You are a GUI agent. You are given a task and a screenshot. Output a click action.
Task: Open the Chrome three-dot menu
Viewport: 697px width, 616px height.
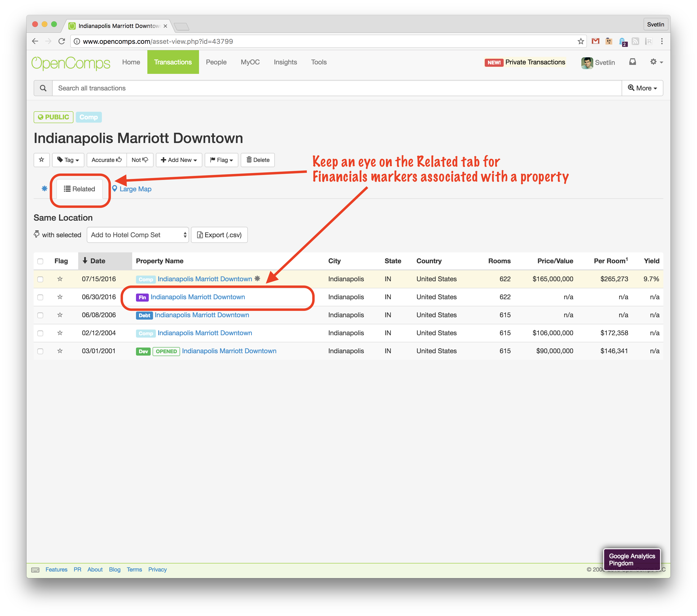coord(661,41)
